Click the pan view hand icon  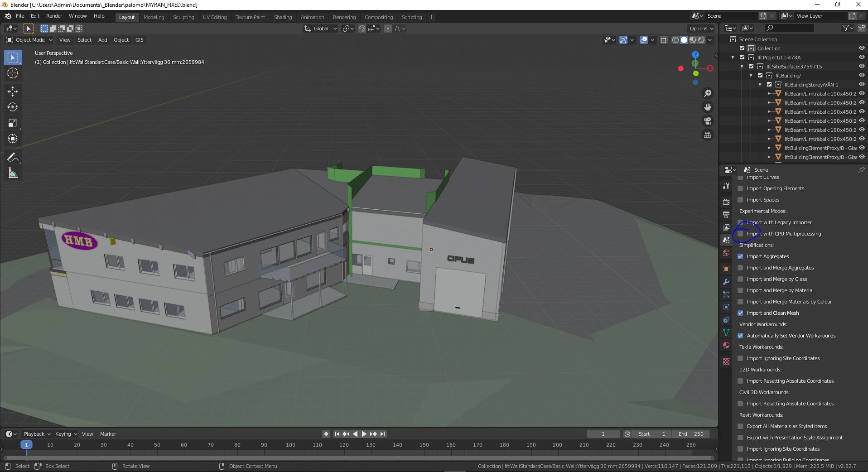pyautogui.click(x=707, y=107)
